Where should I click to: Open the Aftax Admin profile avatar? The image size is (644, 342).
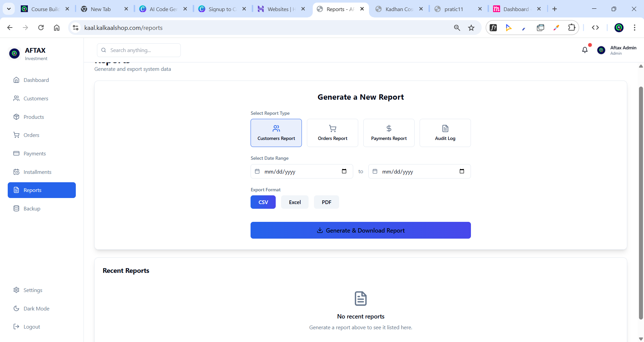point(602,50)
